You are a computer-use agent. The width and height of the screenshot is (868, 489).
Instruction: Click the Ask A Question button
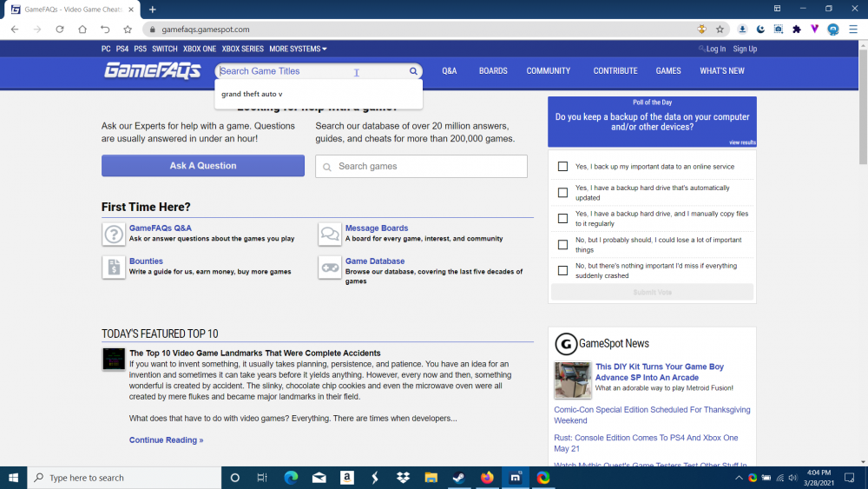click(202, 166)
